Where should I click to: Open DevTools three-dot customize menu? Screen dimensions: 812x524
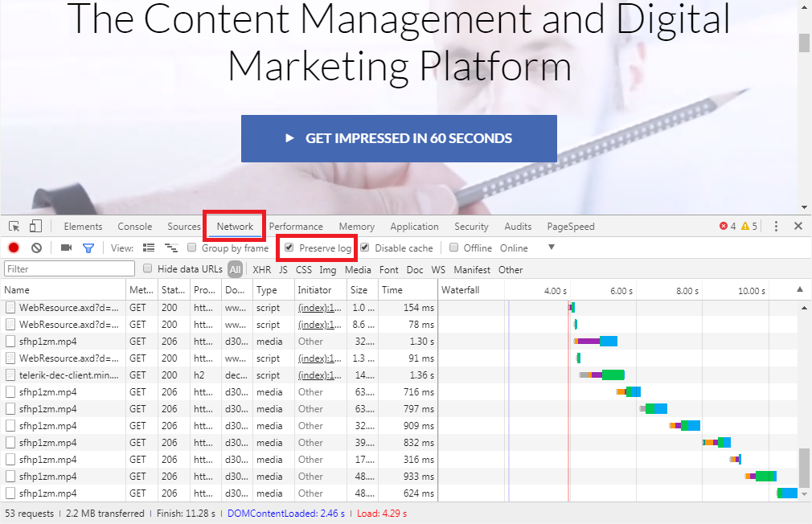pos(776,227)
